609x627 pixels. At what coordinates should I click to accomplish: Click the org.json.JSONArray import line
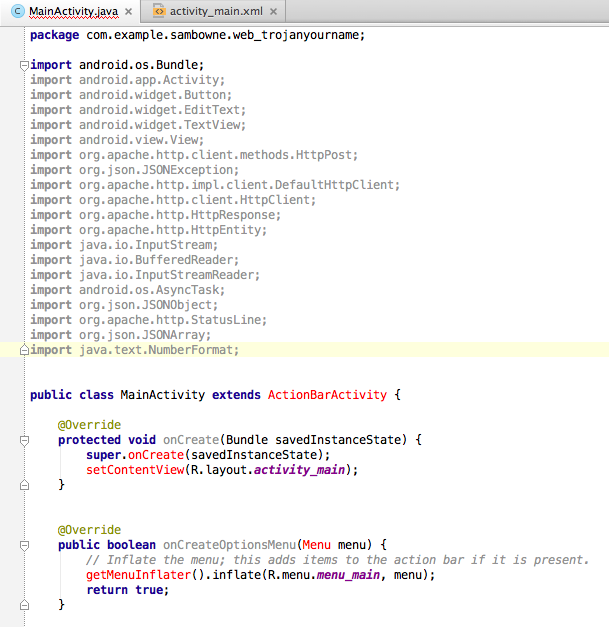pyautogui.click(x=120, y=335)
